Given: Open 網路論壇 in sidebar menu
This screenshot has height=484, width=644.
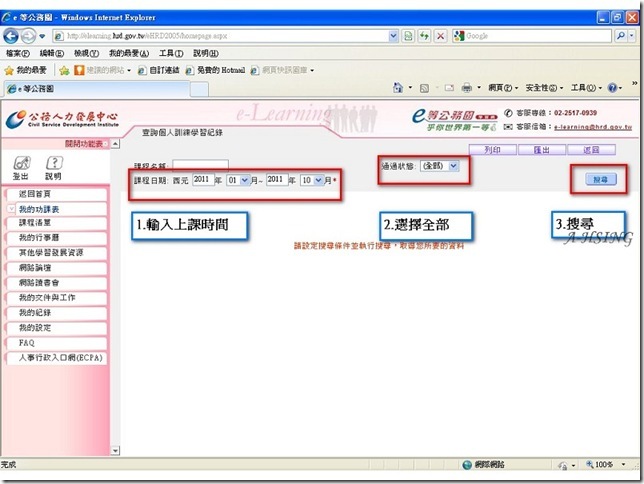Looking at the screenshot, I should point(57,268).
